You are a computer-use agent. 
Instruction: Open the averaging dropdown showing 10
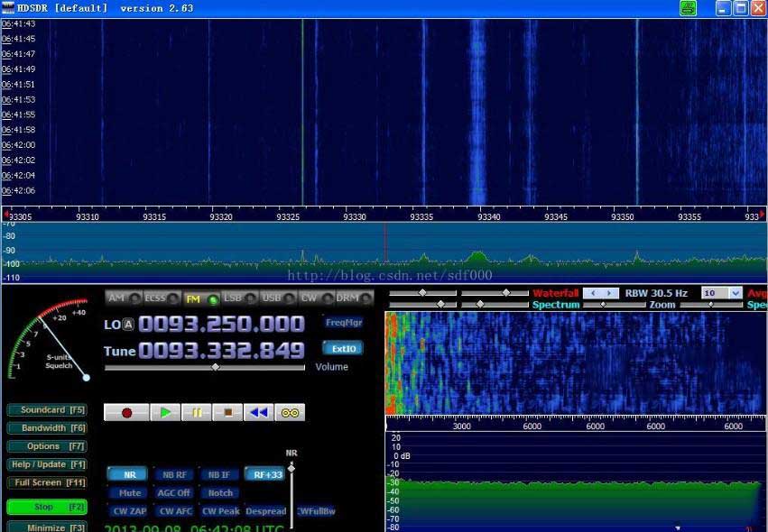721,293
